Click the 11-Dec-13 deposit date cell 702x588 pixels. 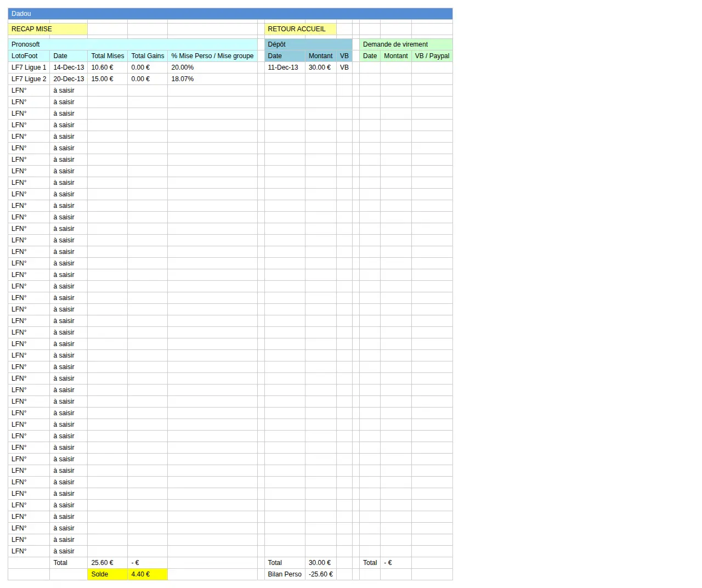(x=285, y=67)
